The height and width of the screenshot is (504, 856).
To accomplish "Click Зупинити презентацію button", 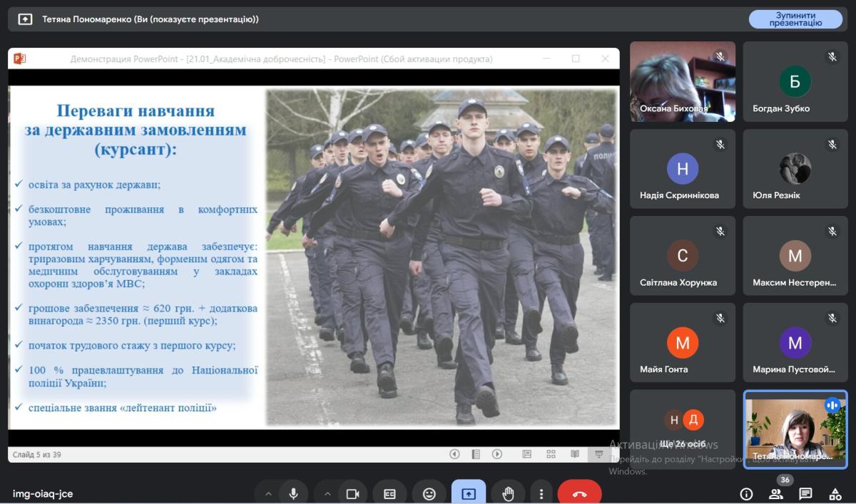I will click(x=795, y=19).
